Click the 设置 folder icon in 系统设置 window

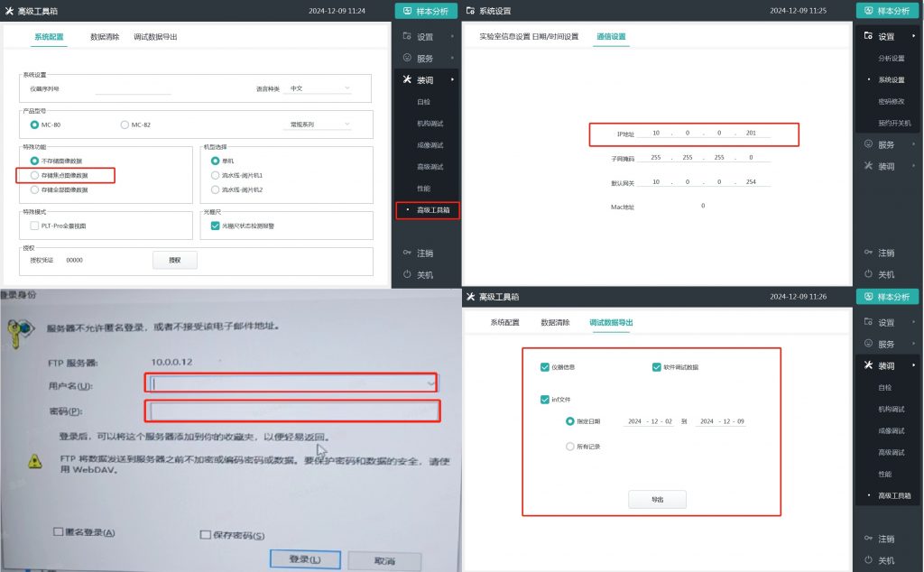868,37
